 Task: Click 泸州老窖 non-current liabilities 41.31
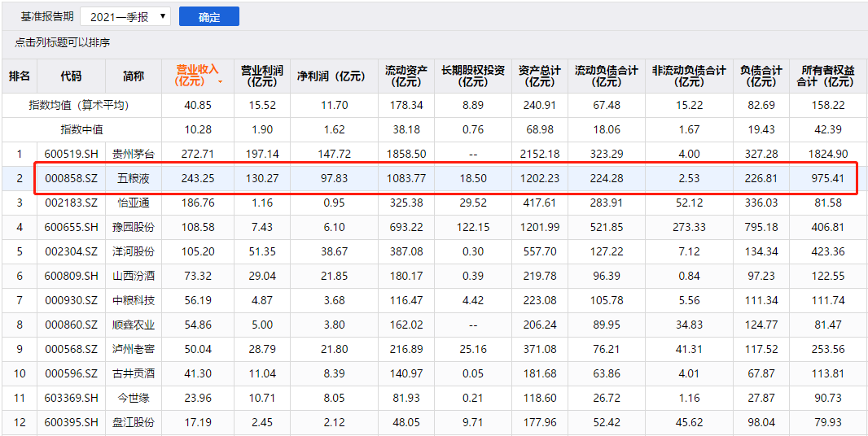(x=689, y=349)
